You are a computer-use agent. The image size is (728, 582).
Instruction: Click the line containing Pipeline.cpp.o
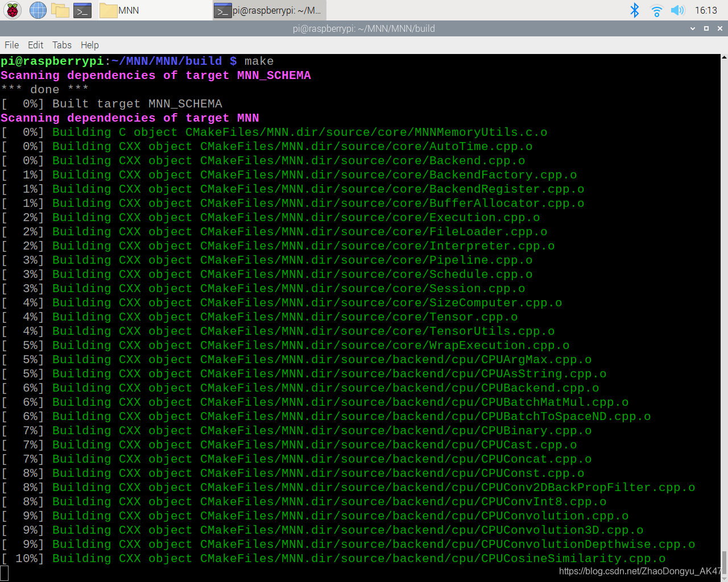267,260
